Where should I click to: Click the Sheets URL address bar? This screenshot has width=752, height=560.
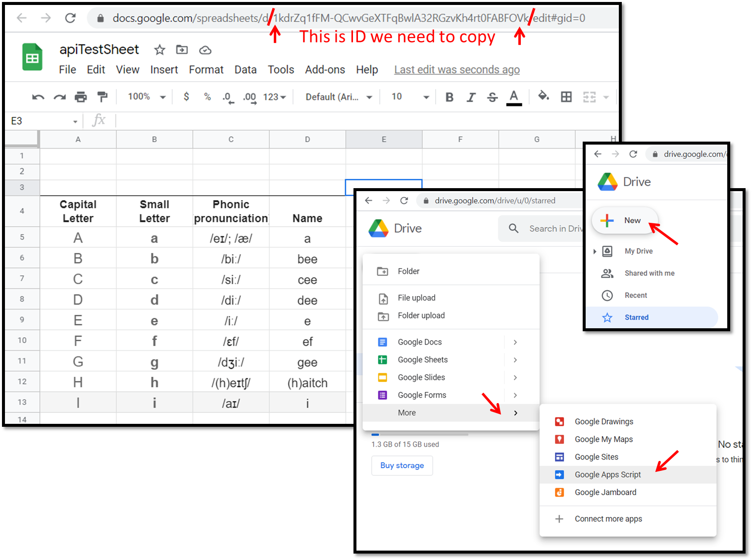[x=352, y=18]
